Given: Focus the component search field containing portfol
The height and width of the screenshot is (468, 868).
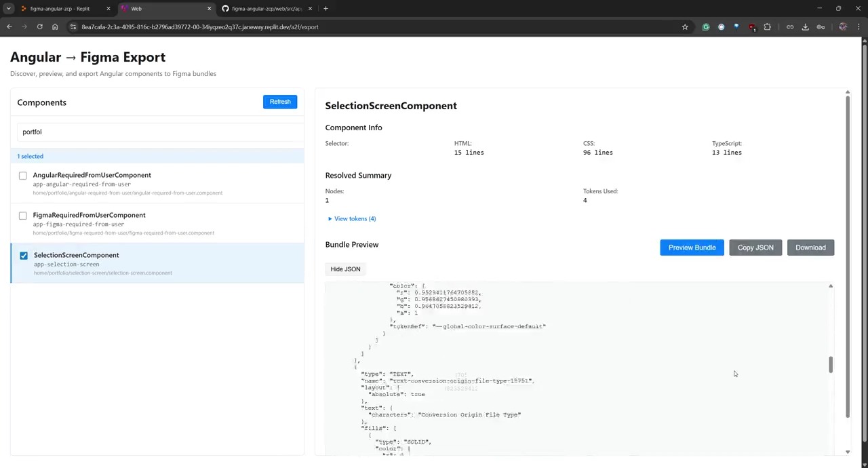Looking at the screenshot, I should (160, 132).
